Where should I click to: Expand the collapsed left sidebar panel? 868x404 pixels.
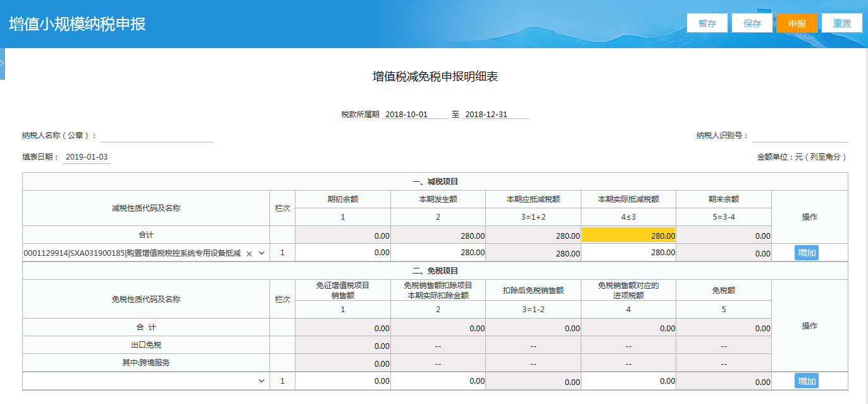click(x=3, y=63)
